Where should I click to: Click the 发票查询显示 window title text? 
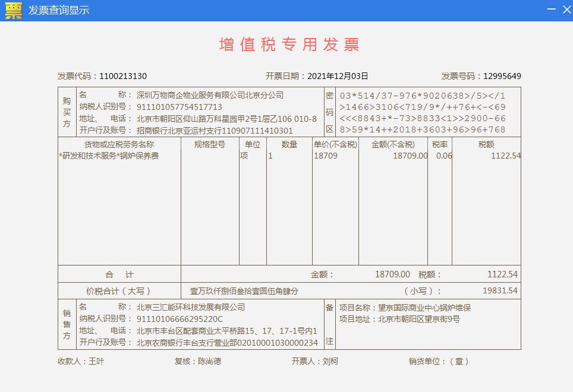pos(59,11)
